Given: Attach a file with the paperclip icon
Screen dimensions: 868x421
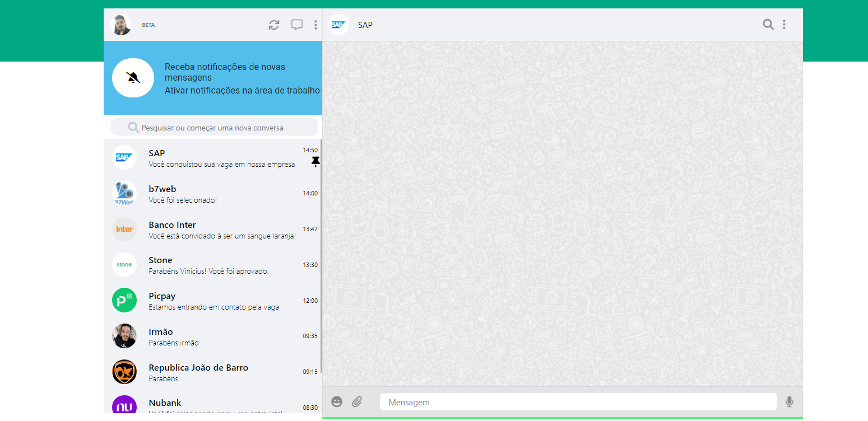Looking at the screenshot, I should (358, 401).
